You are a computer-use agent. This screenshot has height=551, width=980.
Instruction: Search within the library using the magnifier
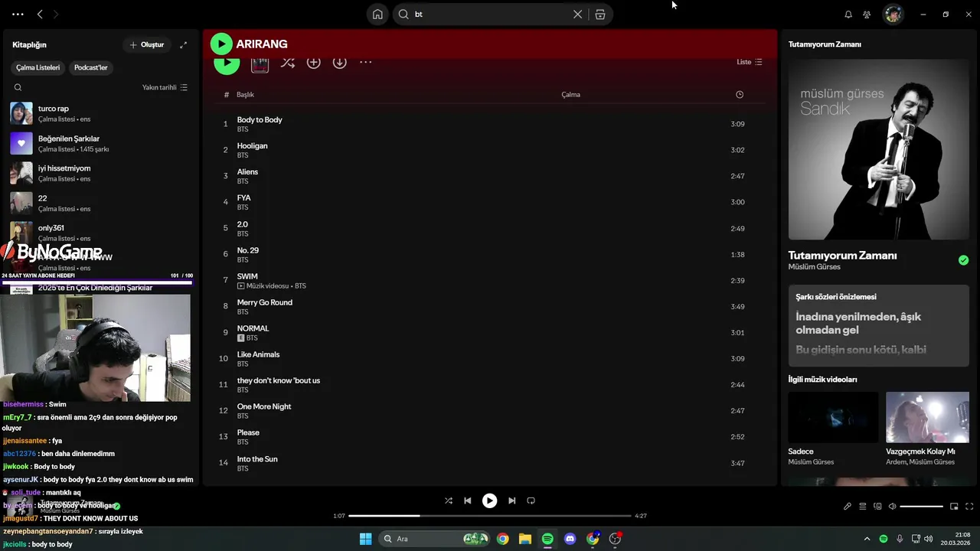(18, 87)
